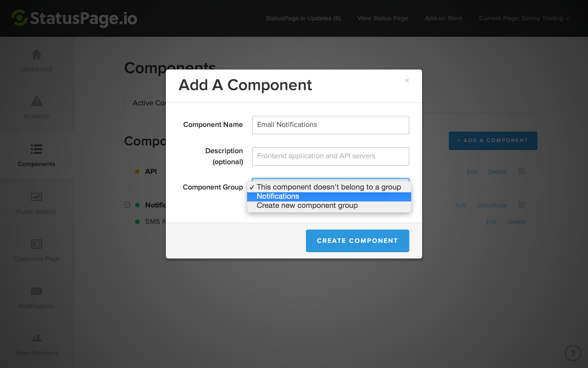This screenshot has height=368, width=588.
Task: Close the Add A Component dialog
Action: (407, 80)
